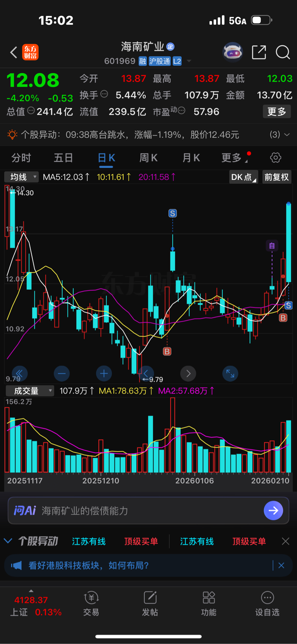Open the 前复权 adjustment option
The image size is (297, 644).
pyautogui.click(x=277, y=177)
